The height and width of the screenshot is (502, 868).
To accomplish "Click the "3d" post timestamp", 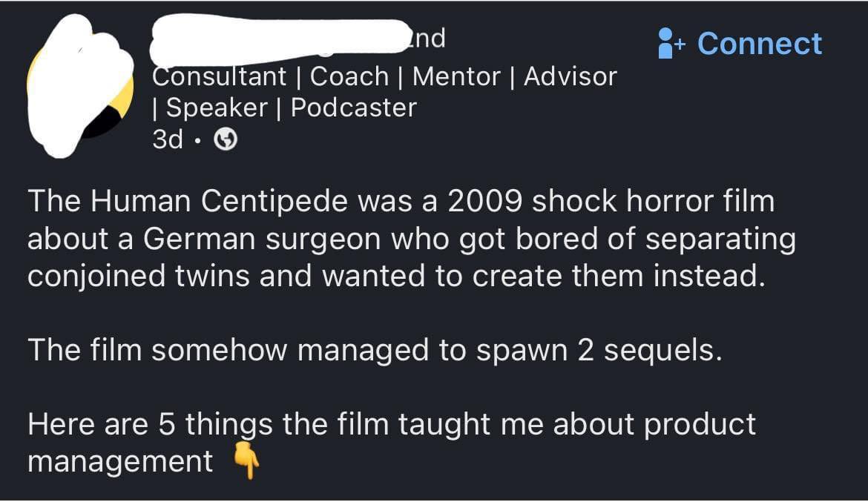I will tap(167, 139).
